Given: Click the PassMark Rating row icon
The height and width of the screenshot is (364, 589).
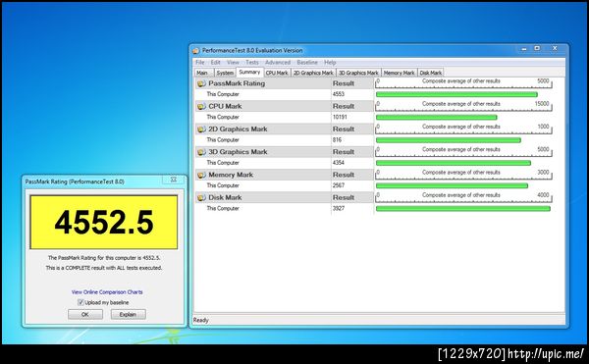Looking at the screenshot, I should click(x=201, y=83).
